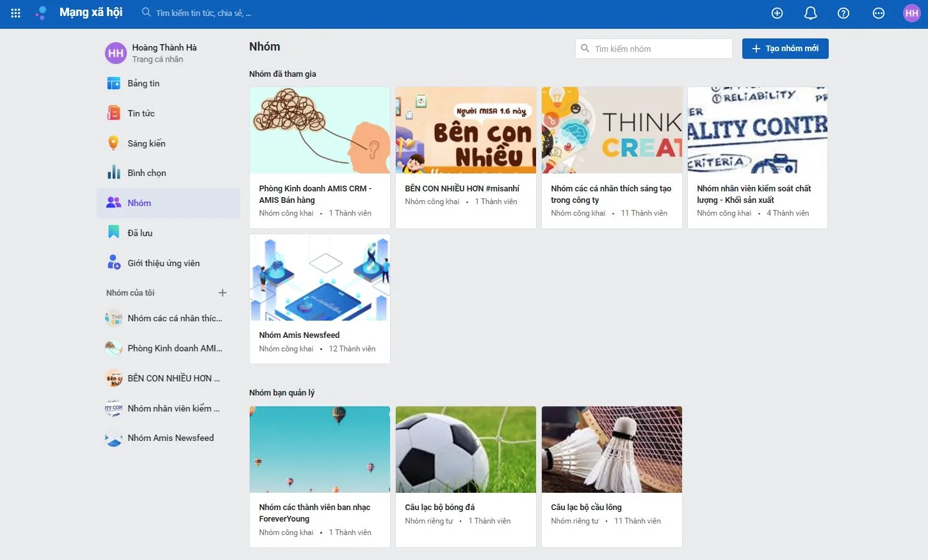Click the top search field Tìm kiếm tin tức
Screen dimensions: 928x560
click(204, 13)
